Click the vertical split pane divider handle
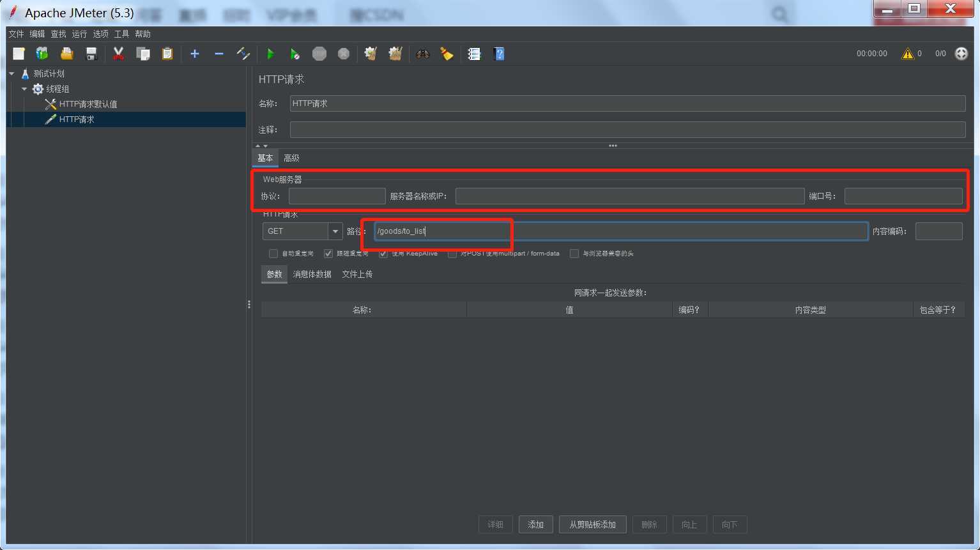 pos(249,305)
